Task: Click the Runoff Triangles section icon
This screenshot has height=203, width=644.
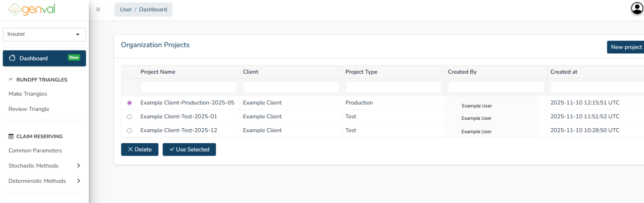Action: pyautogui.click(x=11, y=80)
